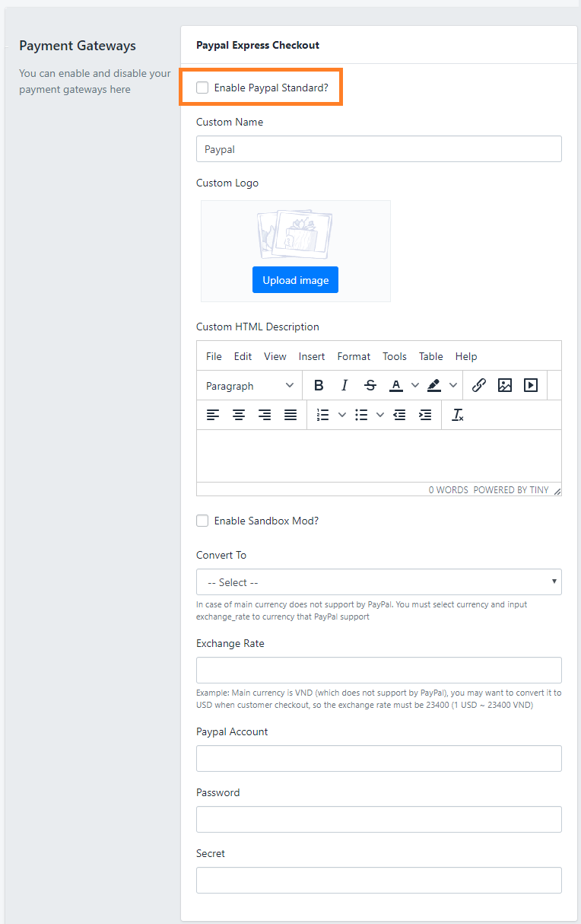Apply strikethrough text formatting
The width and height of the screenshot is (581, 924).
coord(370,385)
